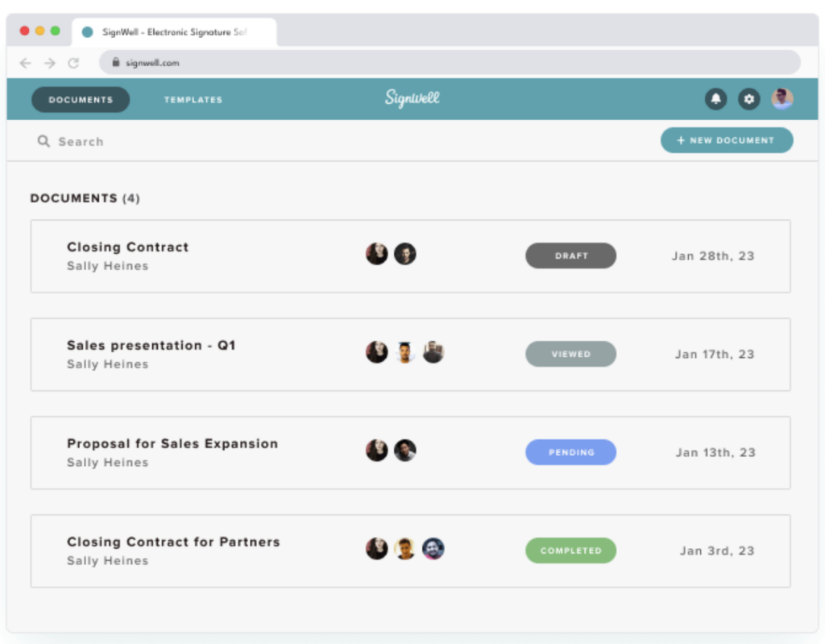Click the SignWell logo in the header
Viewport: 825px width, 644px height.
[412, 98]
